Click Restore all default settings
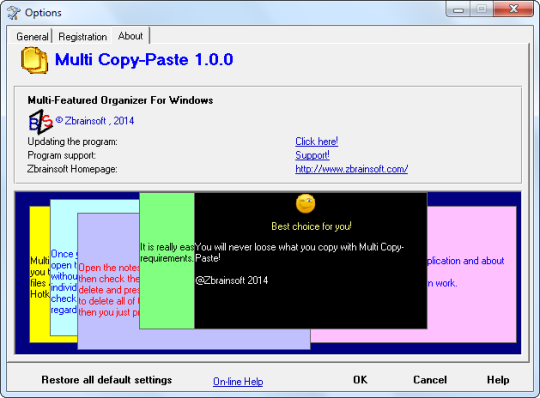540x398 pixels. [x=107, y=380]
